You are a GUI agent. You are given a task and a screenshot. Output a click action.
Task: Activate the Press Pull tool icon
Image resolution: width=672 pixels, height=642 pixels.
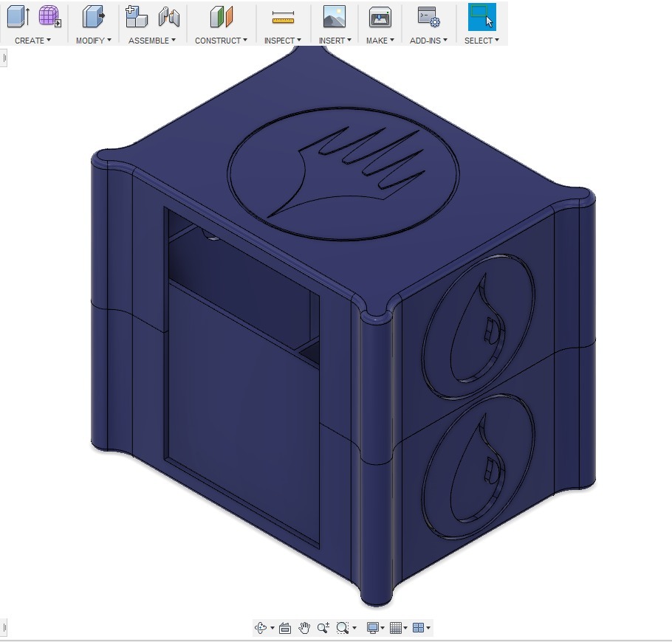point(94,16)
